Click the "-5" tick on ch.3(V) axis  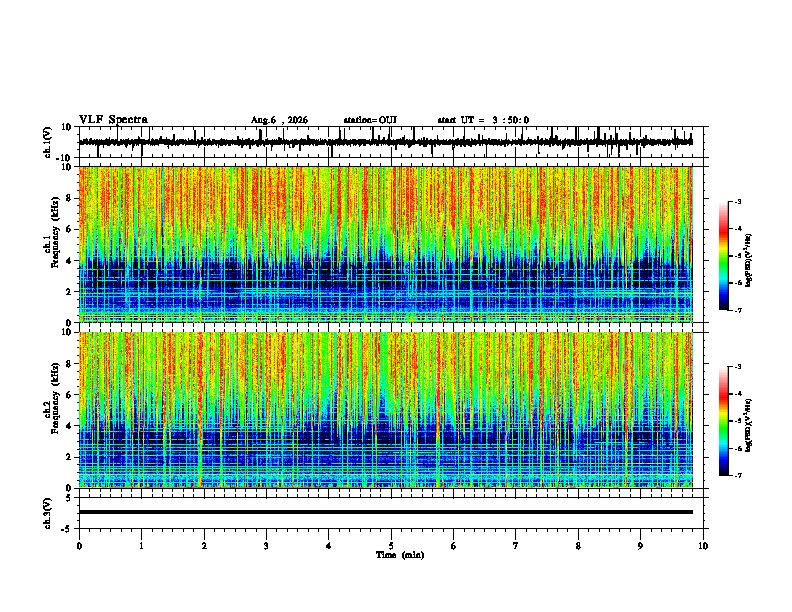point(67,529)
